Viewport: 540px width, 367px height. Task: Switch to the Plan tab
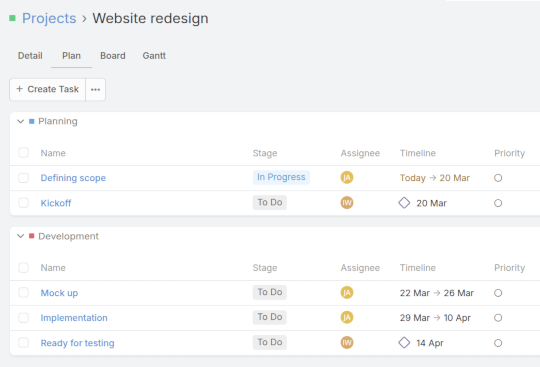click(71, 56)
